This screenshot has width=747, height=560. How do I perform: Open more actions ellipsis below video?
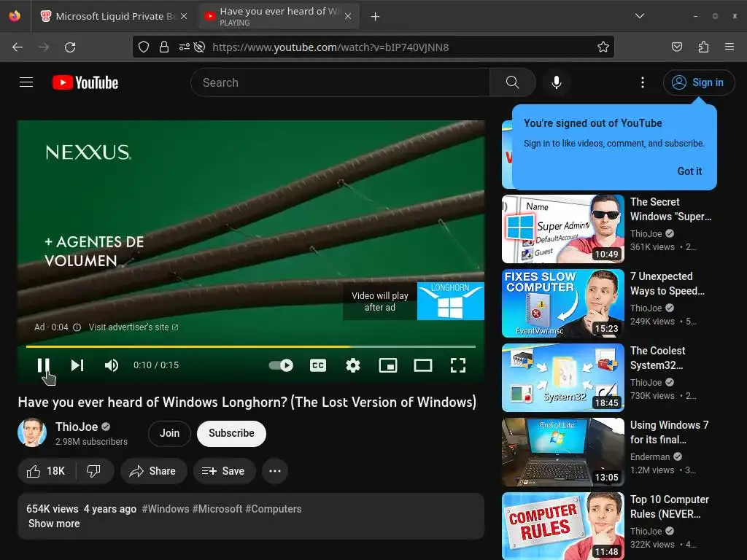click(275, 471)
